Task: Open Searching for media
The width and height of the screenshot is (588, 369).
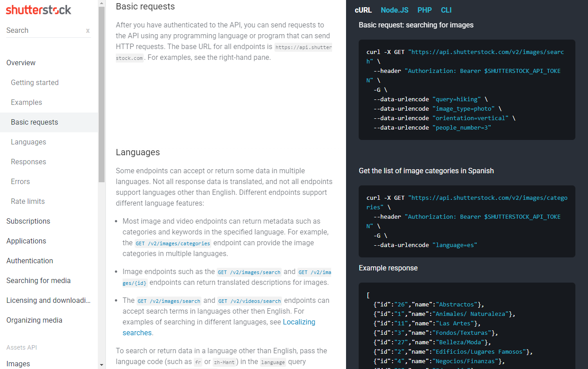Action: click(x=38, y=280)
